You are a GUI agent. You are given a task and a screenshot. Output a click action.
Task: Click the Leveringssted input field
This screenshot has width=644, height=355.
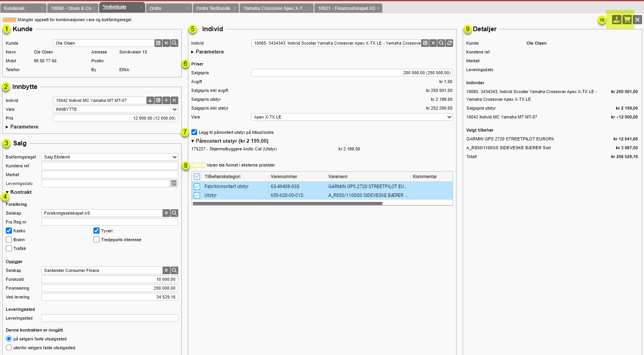click(x=110, y=318)
